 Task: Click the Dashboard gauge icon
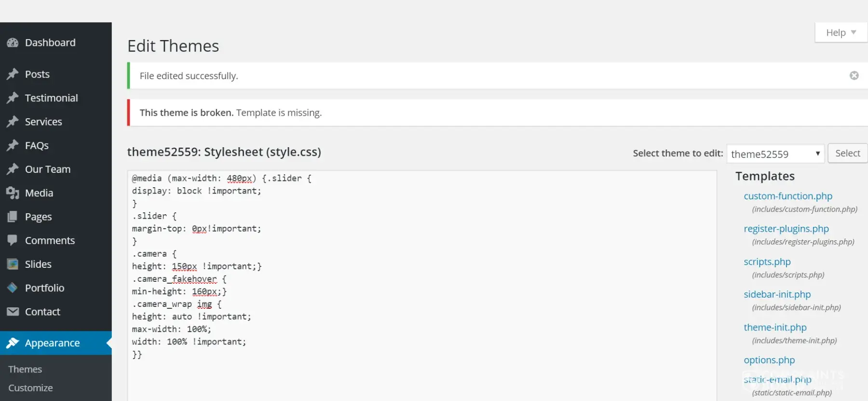click(x=13, y=43)
